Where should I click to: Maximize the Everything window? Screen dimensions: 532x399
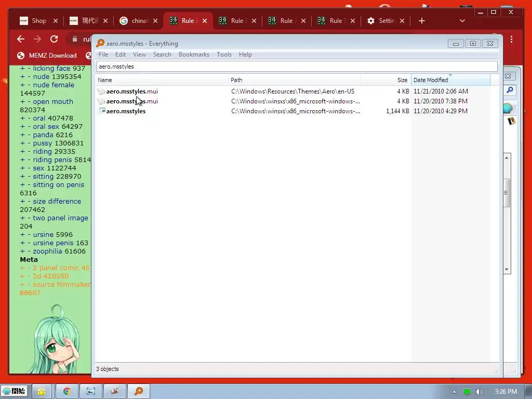point(473,44)
